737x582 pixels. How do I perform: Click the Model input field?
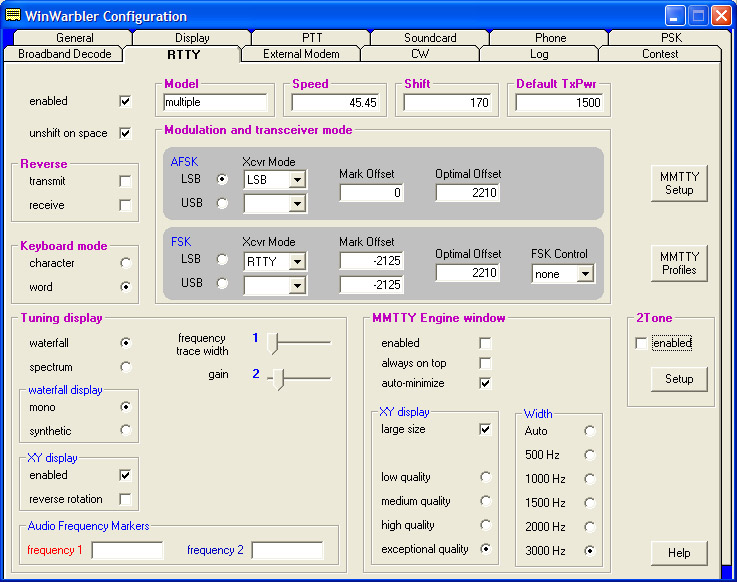[215, 102]
